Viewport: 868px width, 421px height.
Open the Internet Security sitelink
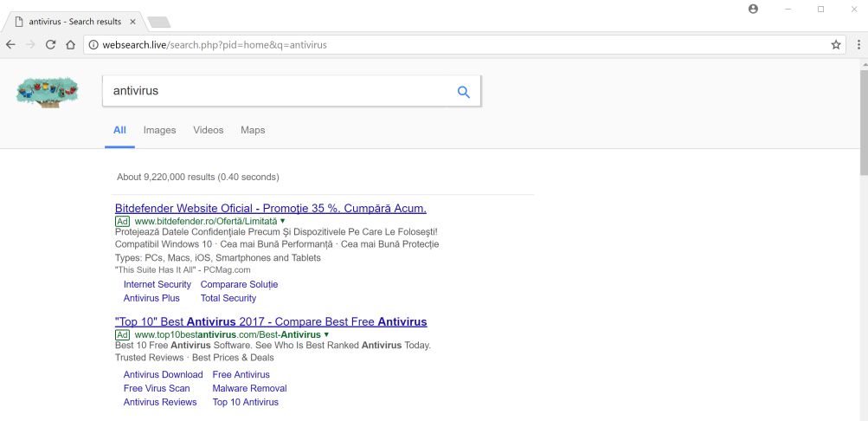click(x=158, y=284)
